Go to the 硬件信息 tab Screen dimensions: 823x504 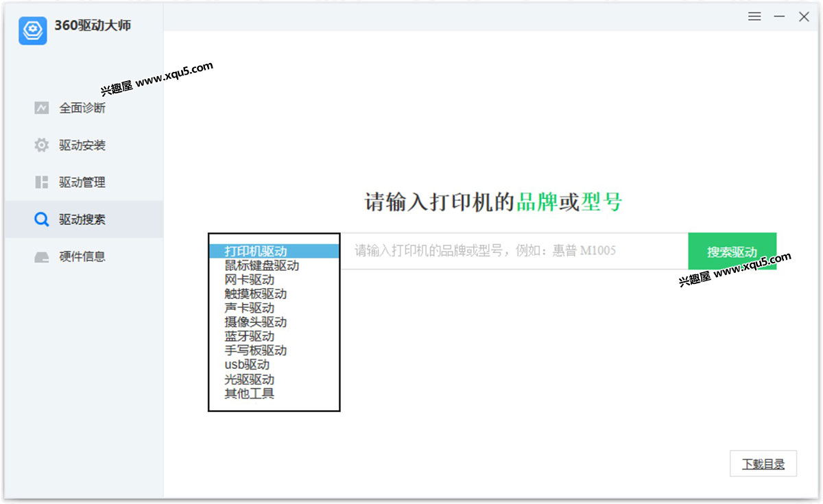pos(84,256)
